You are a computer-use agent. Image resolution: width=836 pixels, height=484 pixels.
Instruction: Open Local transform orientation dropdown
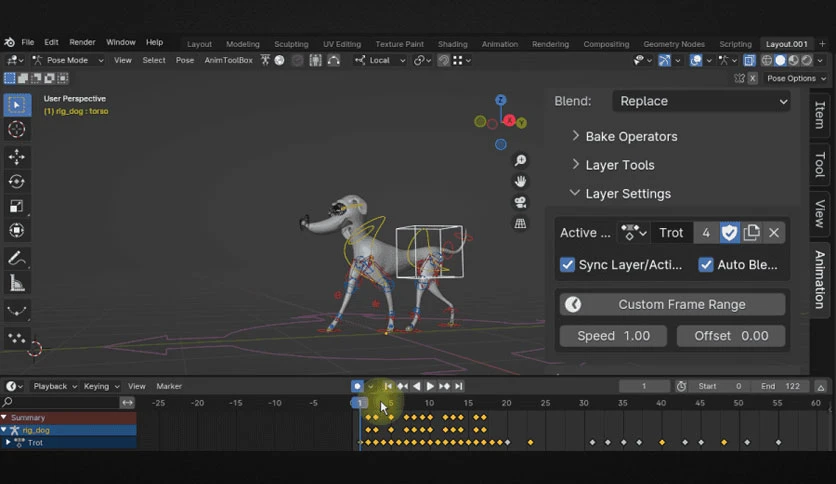380,60
